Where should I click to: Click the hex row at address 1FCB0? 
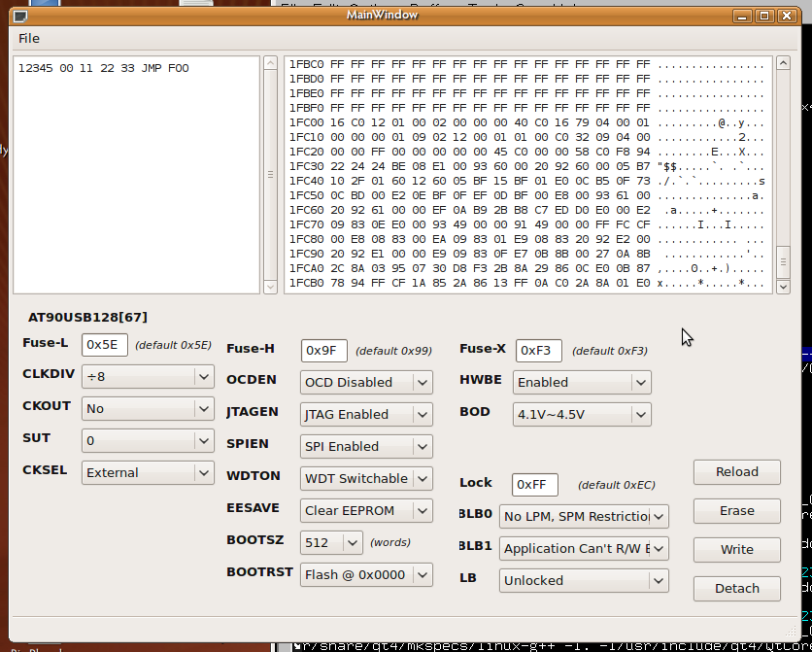[x=526, y=284]
